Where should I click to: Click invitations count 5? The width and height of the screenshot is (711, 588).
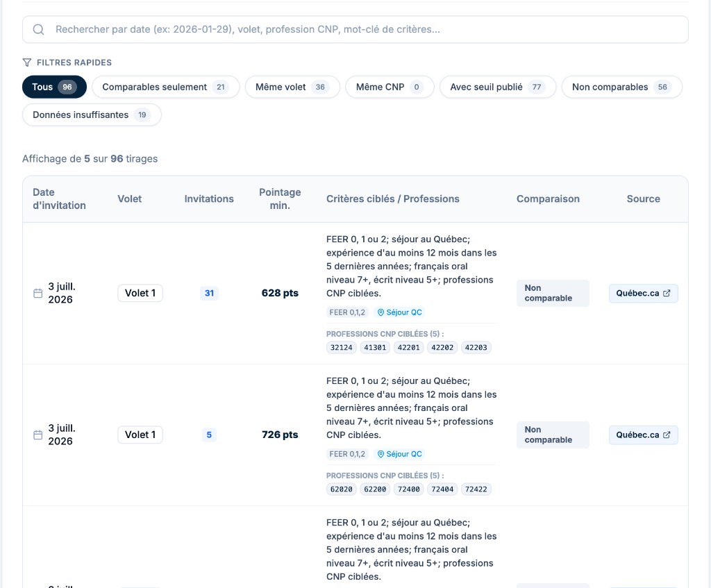click(x=209, y=435)
